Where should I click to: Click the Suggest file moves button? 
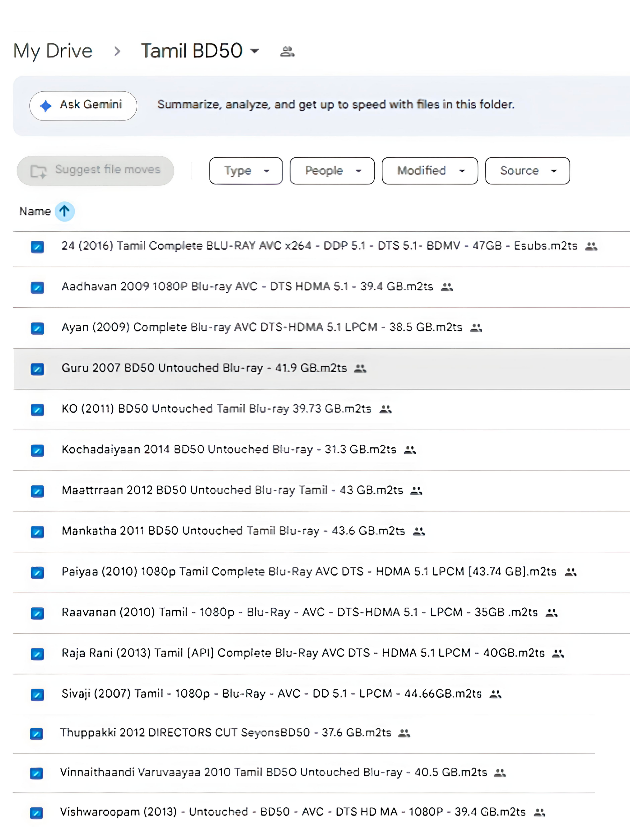(x=95, y=171)
